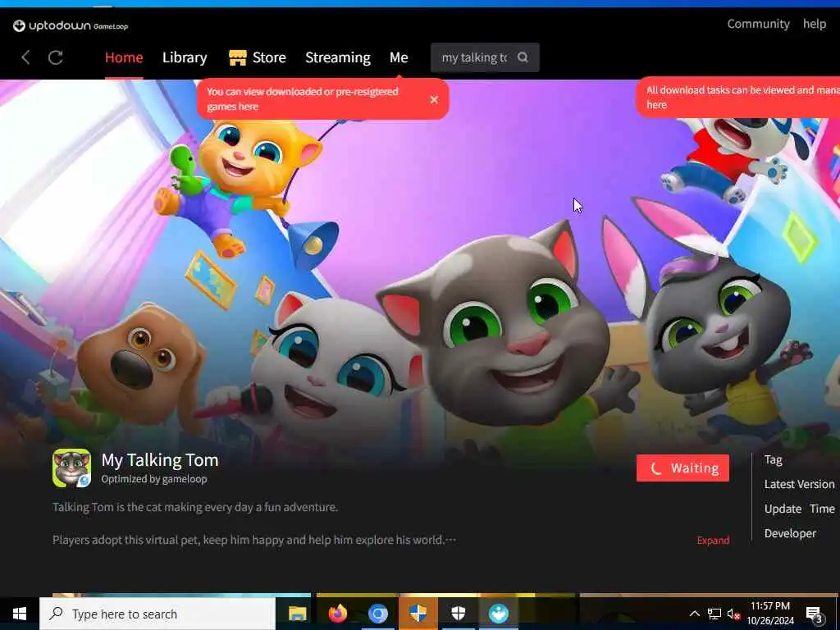Click the My Talking Tom app icon
Viewport: 840px width, 630px height.
[x=72, y=468]
